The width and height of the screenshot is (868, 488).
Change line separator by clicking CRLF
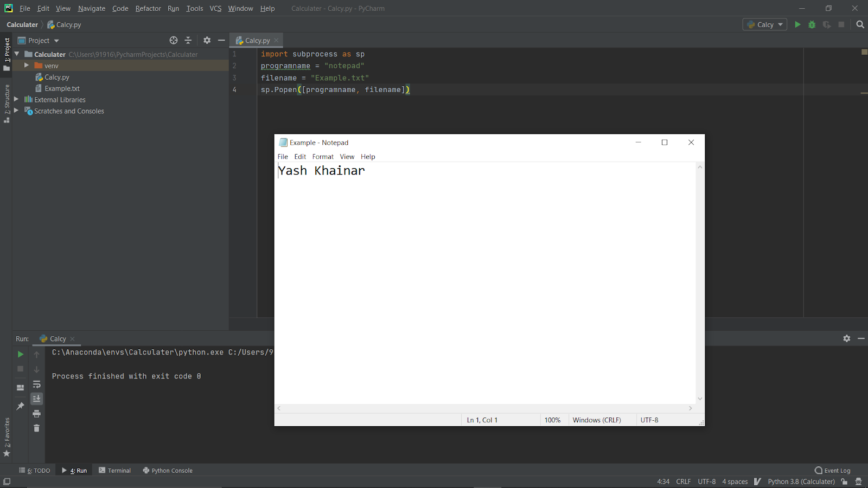click(x=683, y=481)
